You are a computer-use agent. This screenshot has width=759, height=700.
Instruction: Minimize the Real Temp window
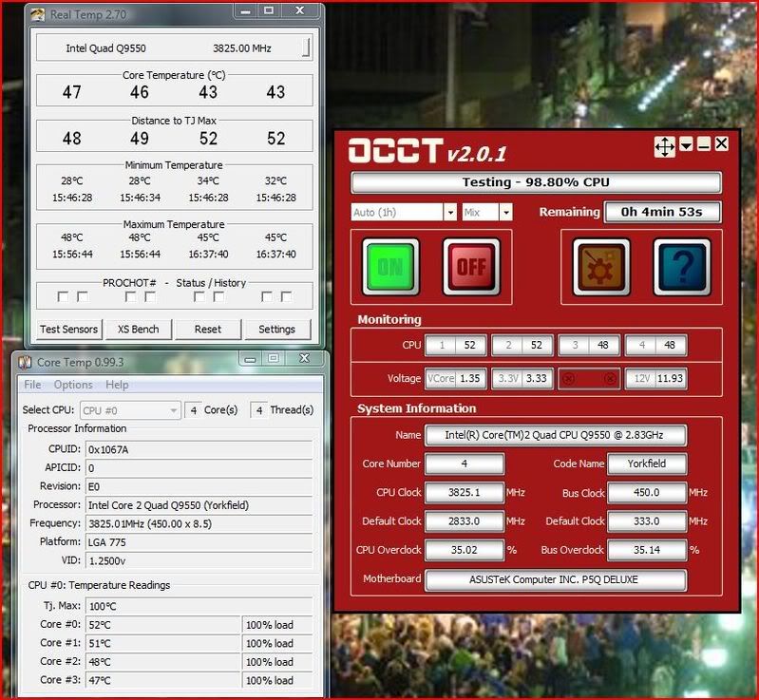[x=245, y=11]
